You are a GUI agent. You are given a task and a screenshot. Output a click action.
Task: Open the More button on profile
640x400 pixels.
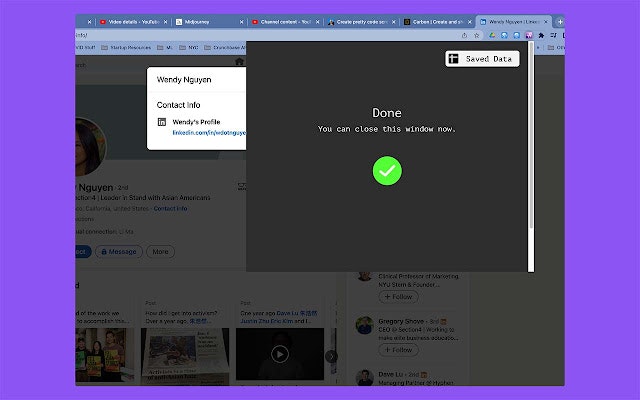[160, 251]
